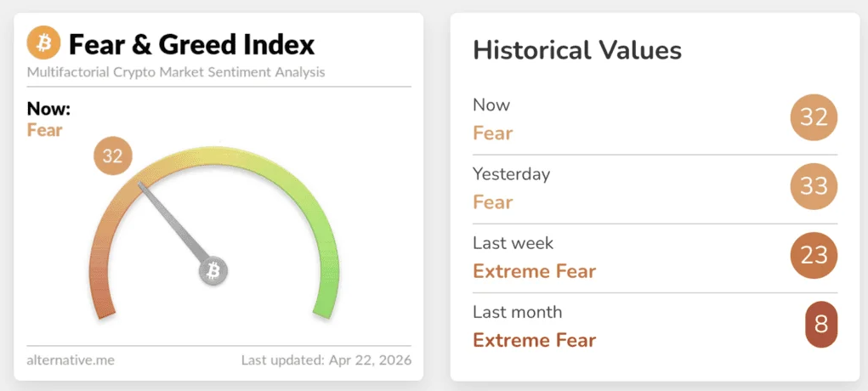Click the red end of the gauge arc

101,303
